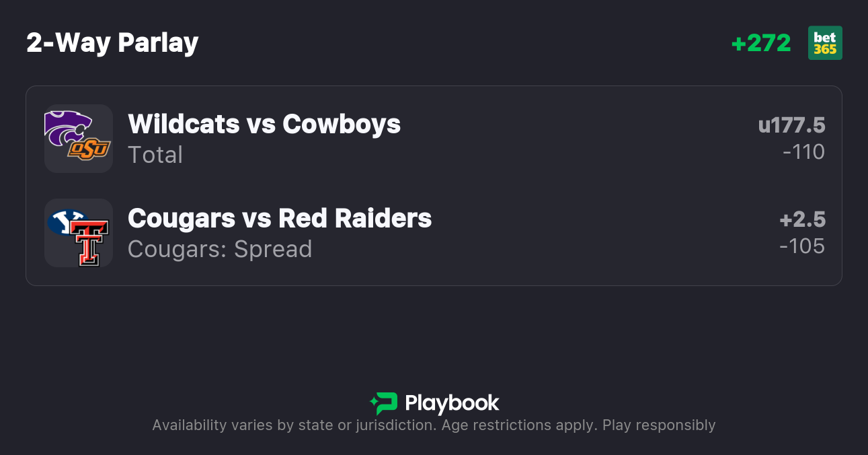
Task: Open the Cougars vs Red Raiders matchup
Action: click(280, 218)
